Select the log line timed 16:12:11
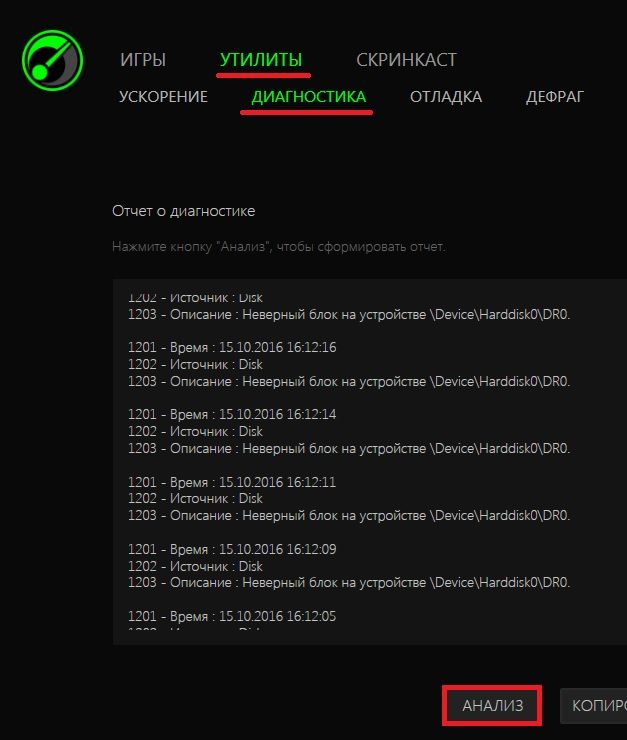 [232, 482]
